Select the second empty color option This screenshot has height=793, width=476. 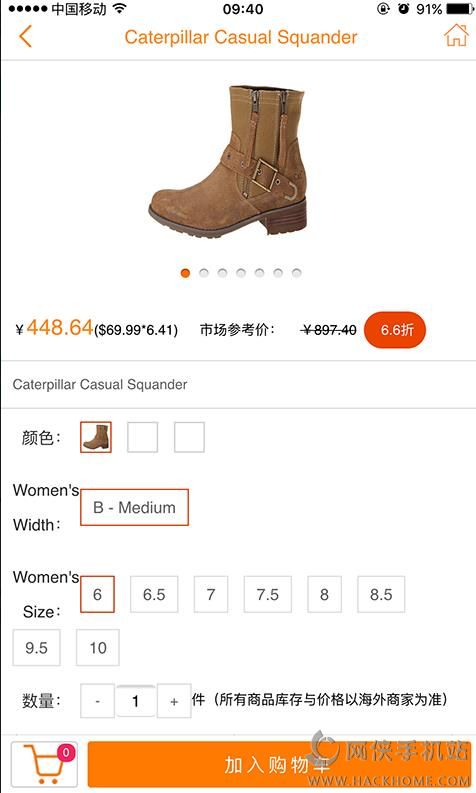(143, 437)
